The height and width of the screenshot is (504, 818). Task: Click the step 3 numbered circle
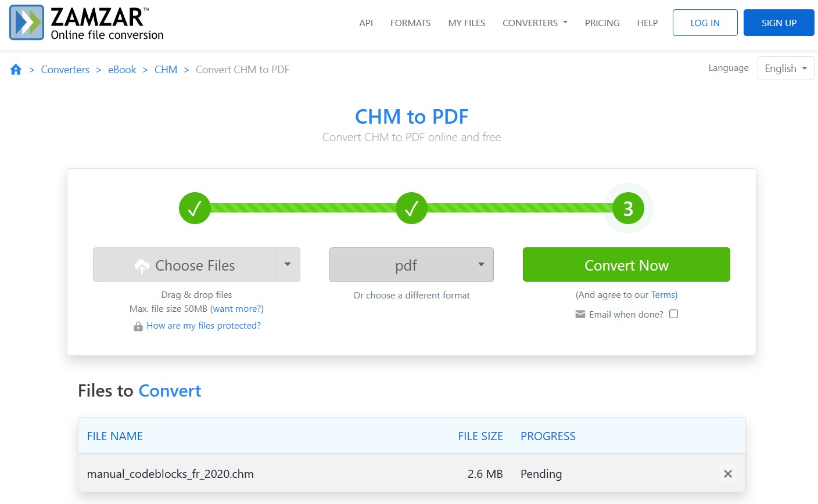627,207
